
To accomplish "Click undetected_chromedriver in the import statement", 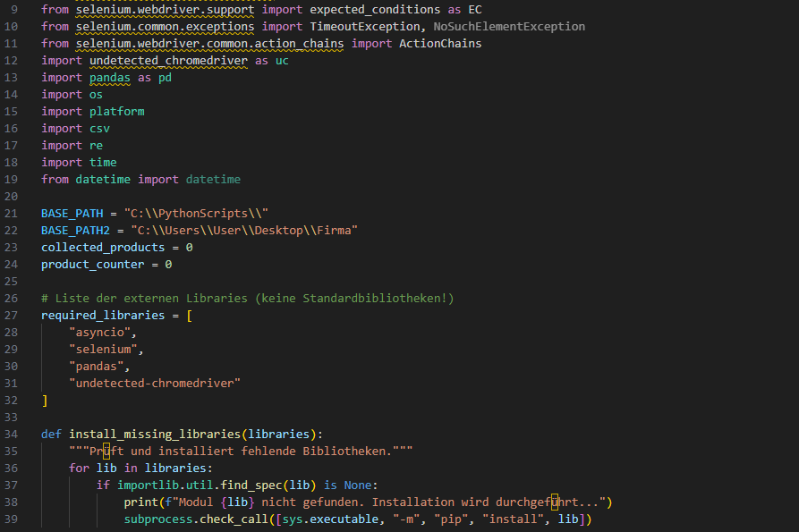I will pyautogui.click(x=168, y=61).
